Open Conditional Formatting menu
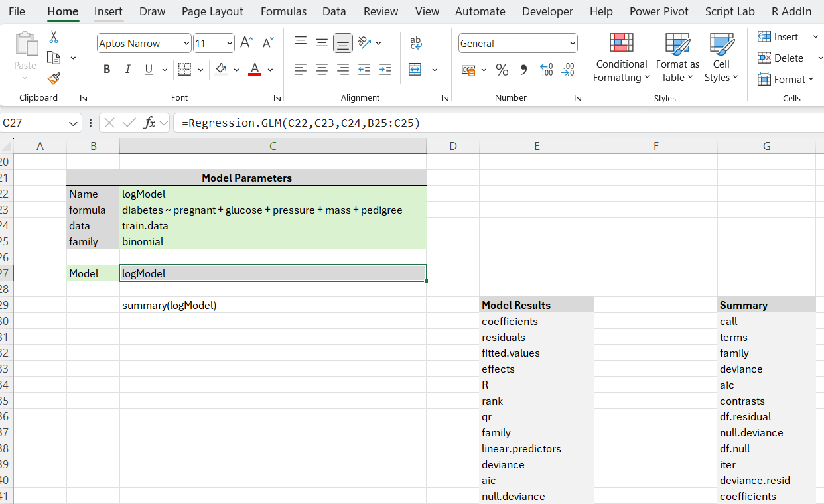 click(621, 58)
